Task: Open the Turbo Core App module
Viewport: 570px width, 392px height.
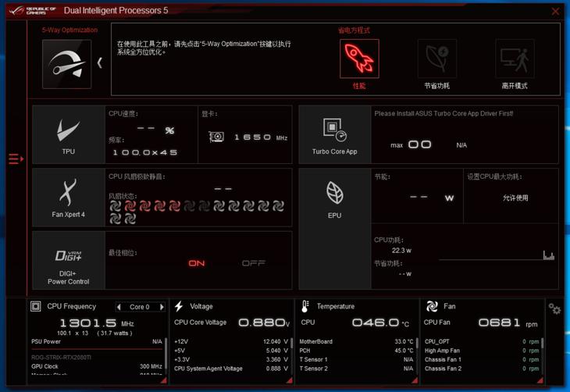Action: [334, 134]
